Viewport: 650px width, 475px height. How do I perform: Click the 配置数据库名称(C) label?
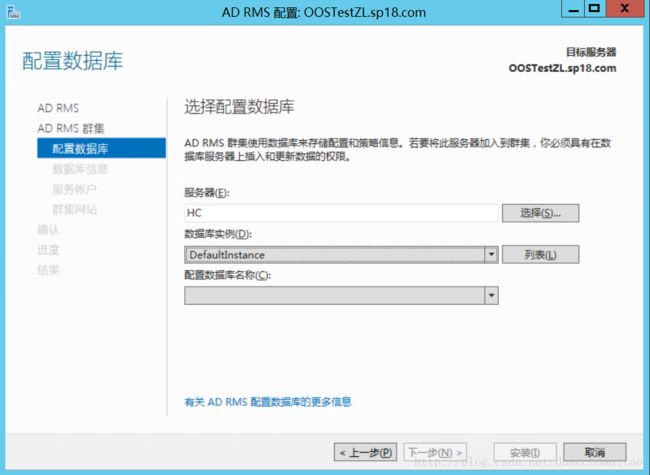(x=228, y=275)
